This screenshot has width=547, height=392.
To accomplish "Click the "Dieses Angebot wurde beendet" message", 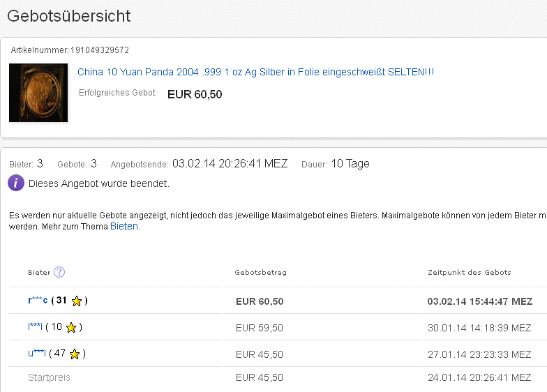I will point(99,183).
